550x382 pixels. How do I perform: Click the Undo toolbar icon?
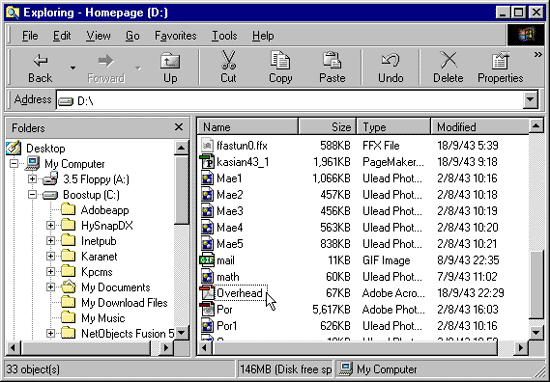coord(390,60)
